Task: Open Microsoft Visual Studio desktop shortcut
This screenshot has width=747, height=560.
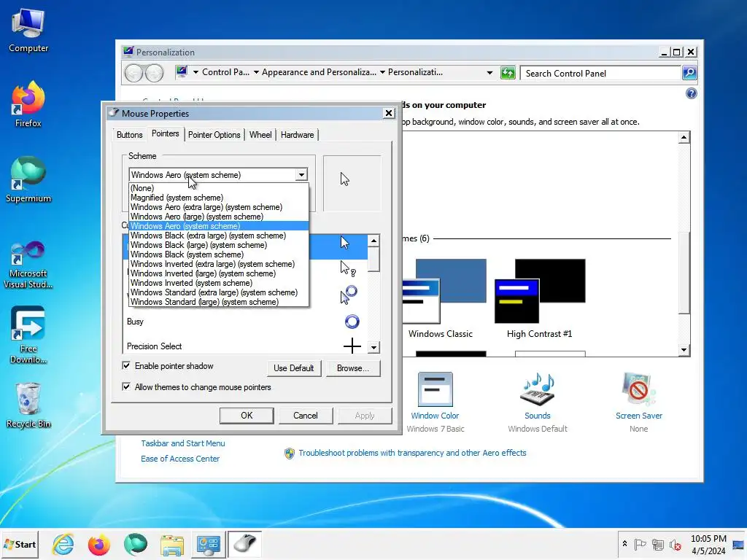Action: tap(28, 265)
